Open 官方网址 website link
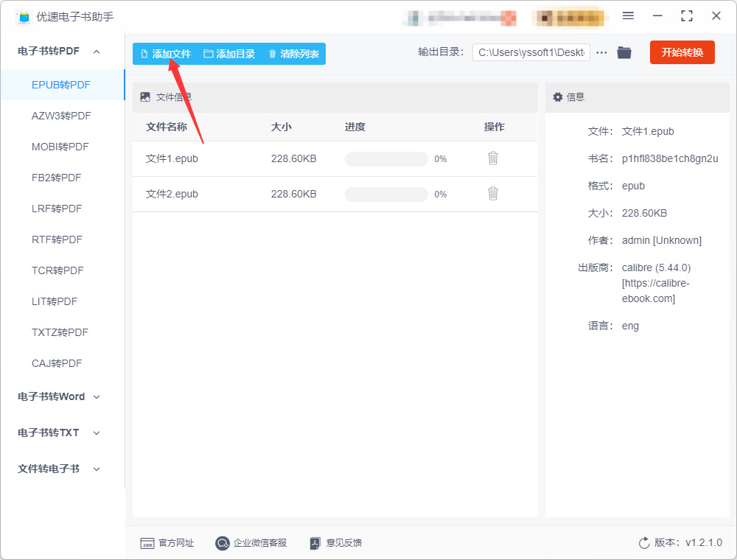The image size is (737, 560). coord(167,543)
